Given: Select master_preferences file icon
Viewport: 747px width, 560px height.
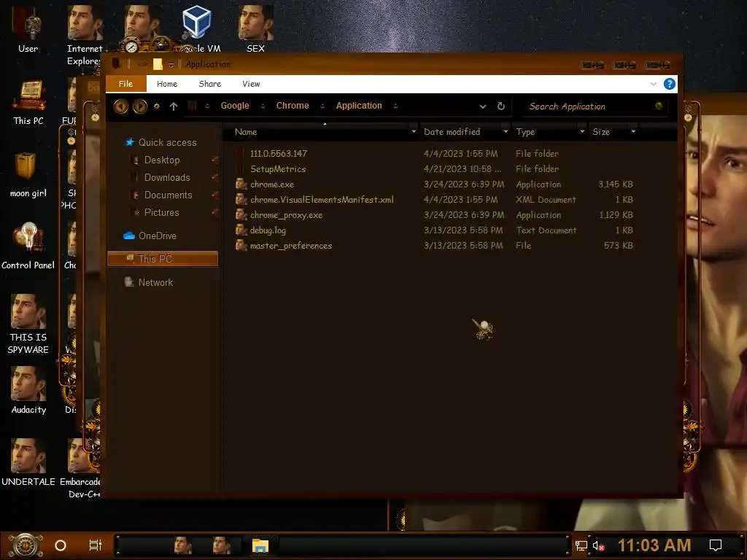Looking at the screenshot, I should coord(241,245).
